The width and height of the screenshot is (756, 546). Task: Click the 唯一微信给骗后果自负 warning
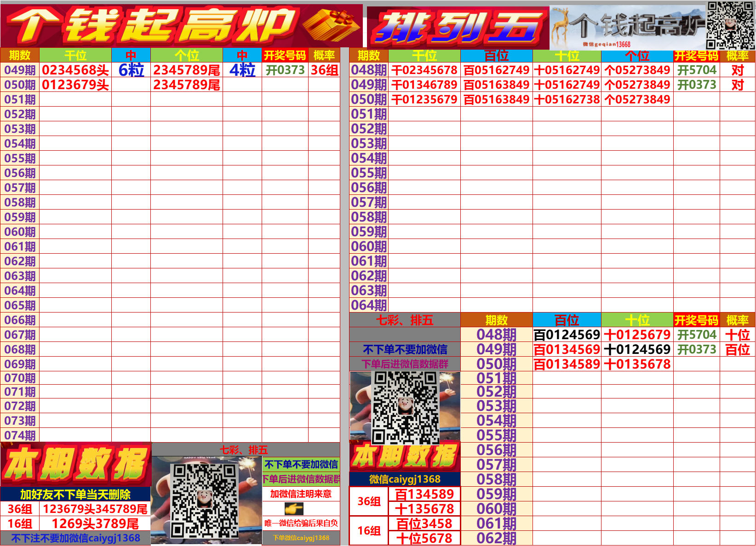(x=301, y=523)
